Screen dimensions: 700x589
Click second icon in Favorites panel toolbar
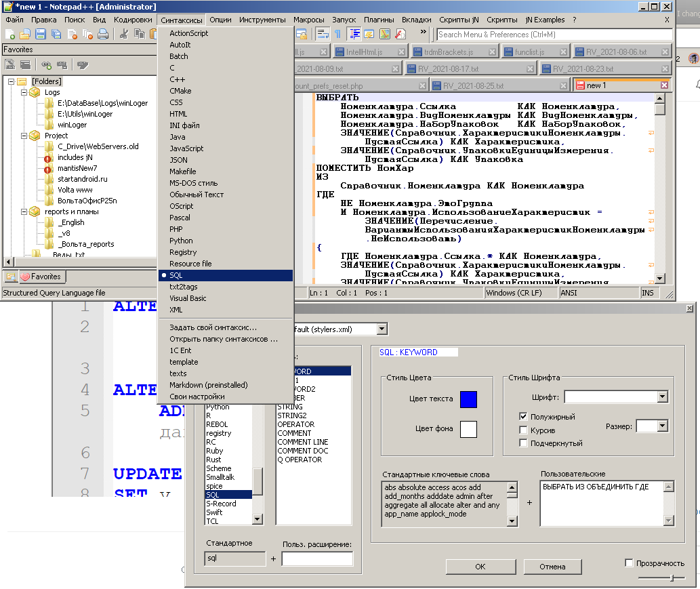[26, 65]
